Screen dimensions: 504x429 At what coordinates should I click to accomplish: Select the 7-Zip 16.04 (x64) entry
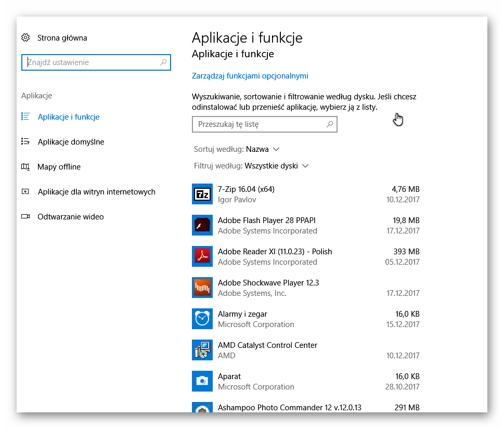[x=306, y=194]
